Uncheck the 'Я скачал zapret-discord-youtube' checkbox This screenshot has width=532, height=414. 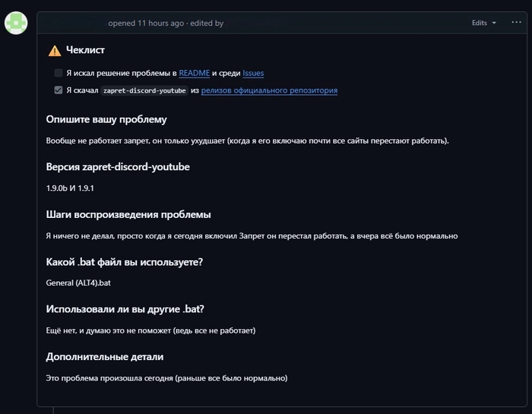click(x=59, y=90)
